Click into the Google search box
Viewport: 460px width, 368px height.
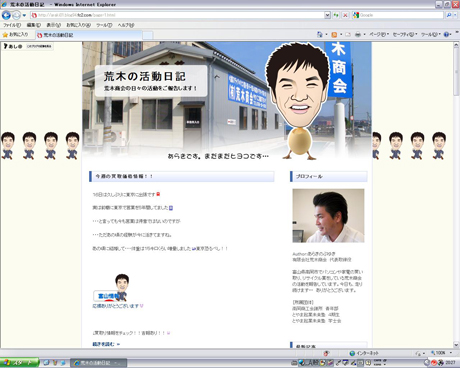398,15
